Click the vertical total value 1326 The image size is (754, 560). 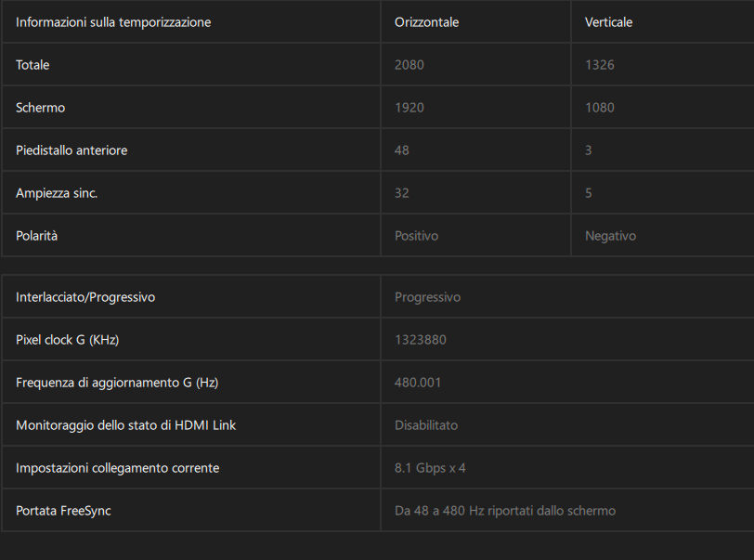600,65
